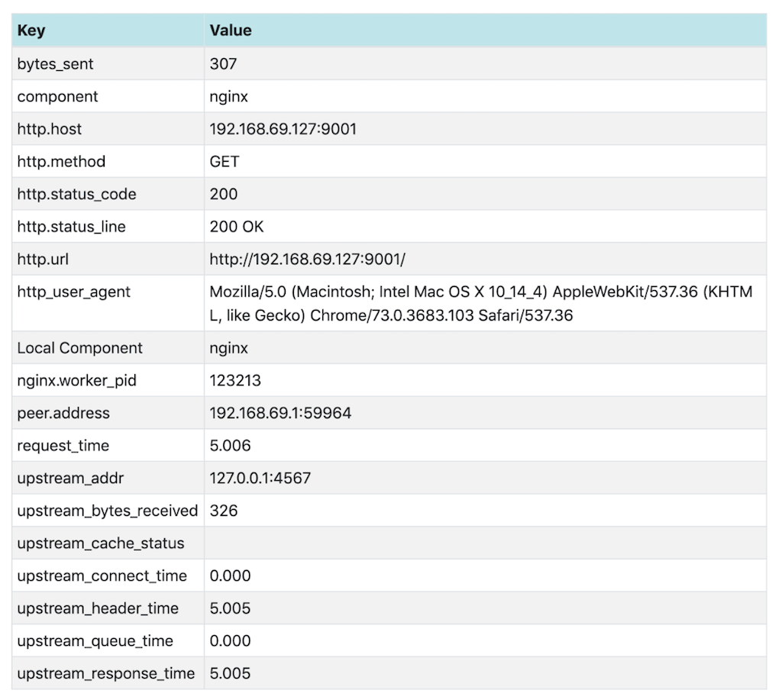782x700 pixels.
Task: Select the Local Component key cell
Action: coord(79,348)
